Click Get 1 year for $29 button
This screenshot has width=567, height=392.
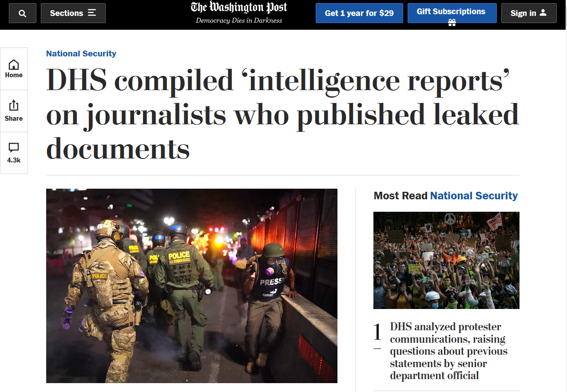[359, 13]
